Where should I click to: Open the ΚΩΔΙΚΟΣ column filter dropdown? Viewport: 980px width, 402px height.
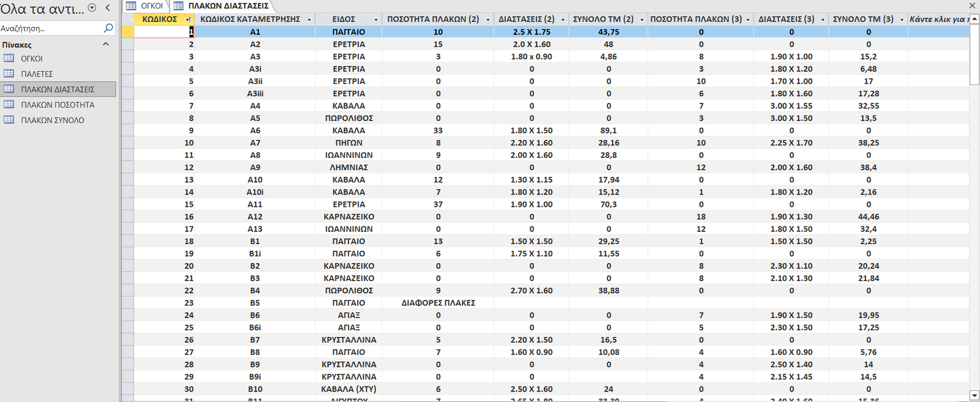pos(188,20)
